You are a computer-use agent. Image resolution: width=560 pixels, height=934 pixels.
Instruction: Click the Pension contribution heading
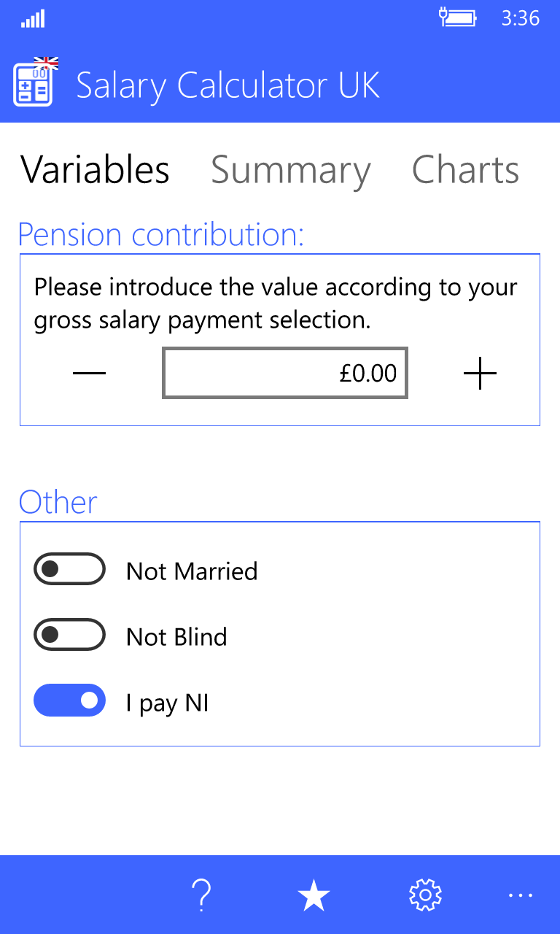(160, 235)
